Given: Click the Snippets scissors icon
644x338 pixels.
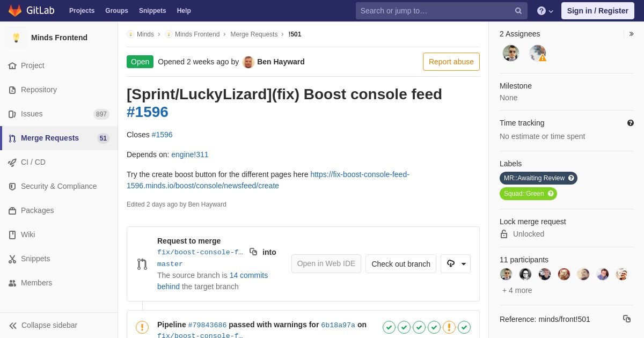Looking at the screenshot, I should [12, 259].
